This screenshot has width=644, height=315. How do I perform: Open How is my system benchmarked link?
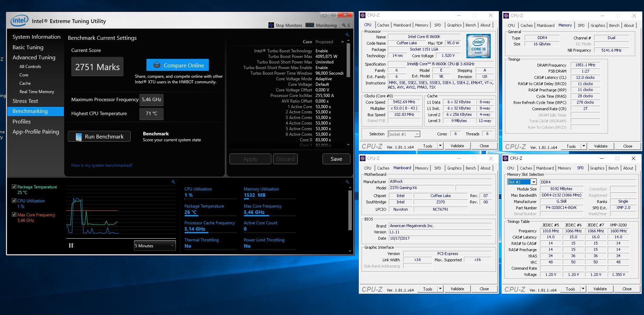[x=102, y=165]
